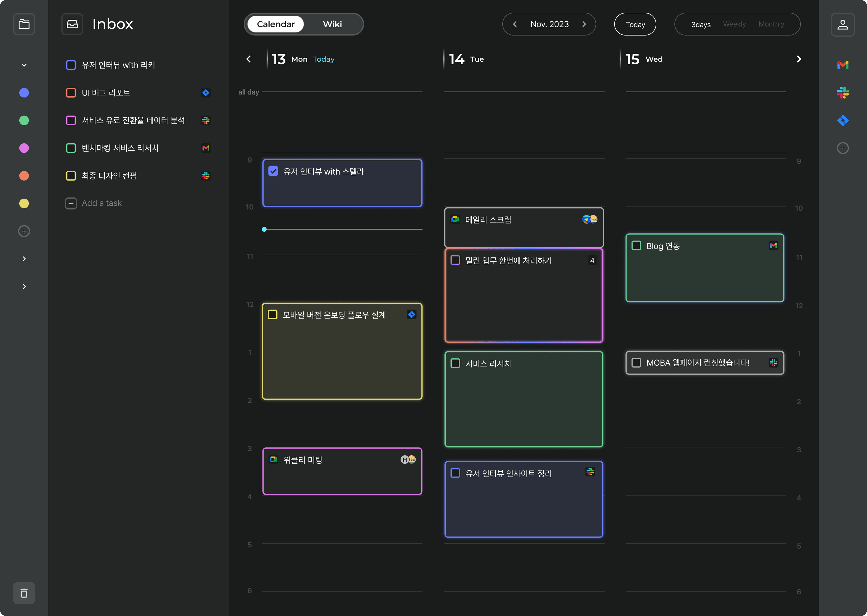The height and width of the screenshot is (616, 867).
Task: Switch to the Wiki tab
Action: (332, 24)
